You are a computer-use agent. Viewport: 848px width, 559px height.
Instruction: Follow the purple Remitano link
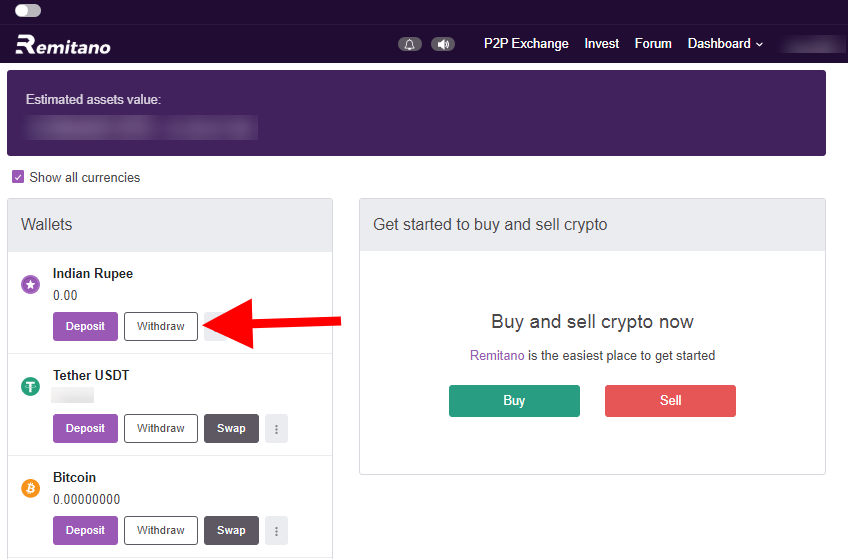coord(497,355)
